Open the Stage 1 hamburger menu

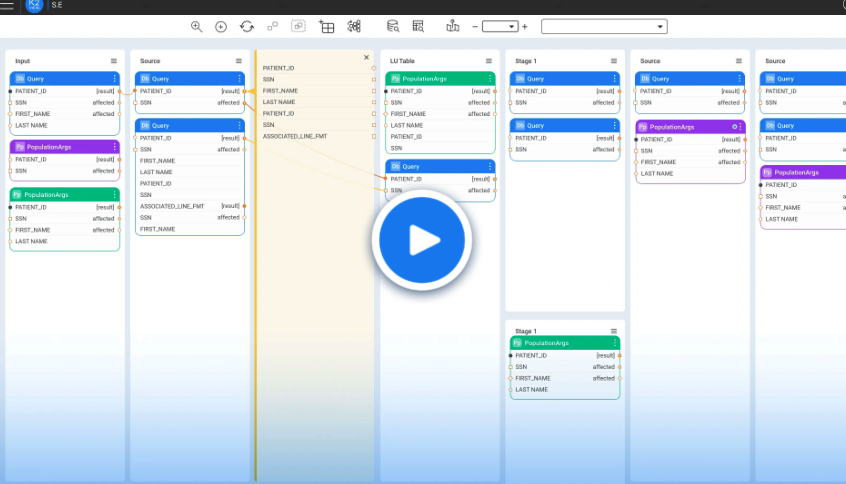[614, 61]
